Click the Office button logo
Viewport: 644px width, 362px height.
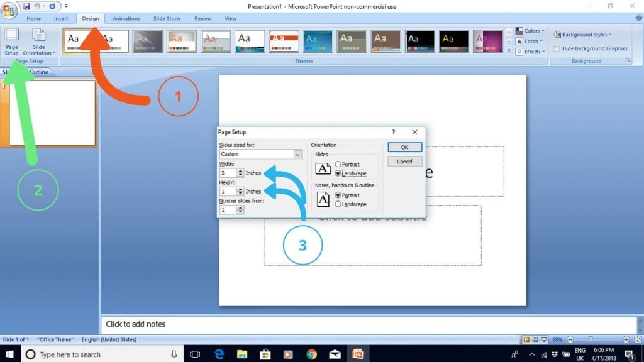coord(8,10)
